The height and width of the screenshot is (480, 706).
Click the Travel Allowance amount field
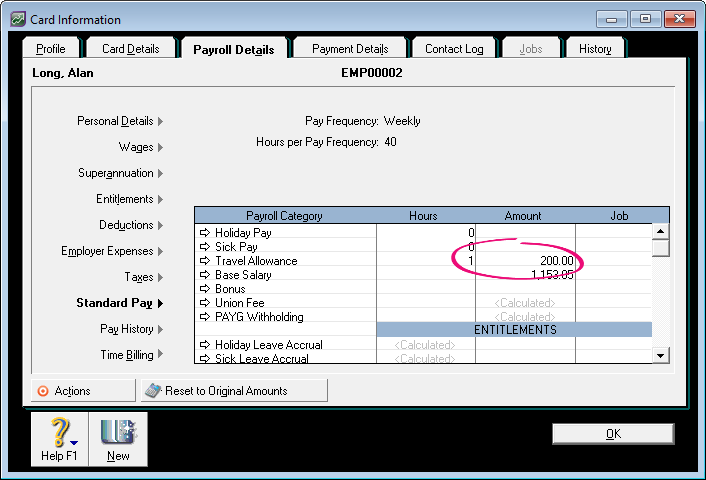[525, 261]
